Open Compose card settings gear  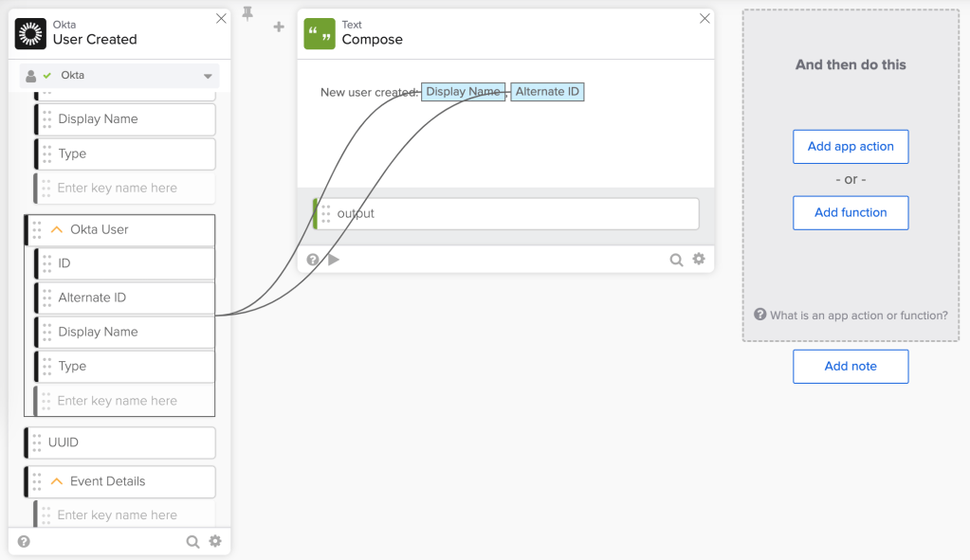pos(699,259)
